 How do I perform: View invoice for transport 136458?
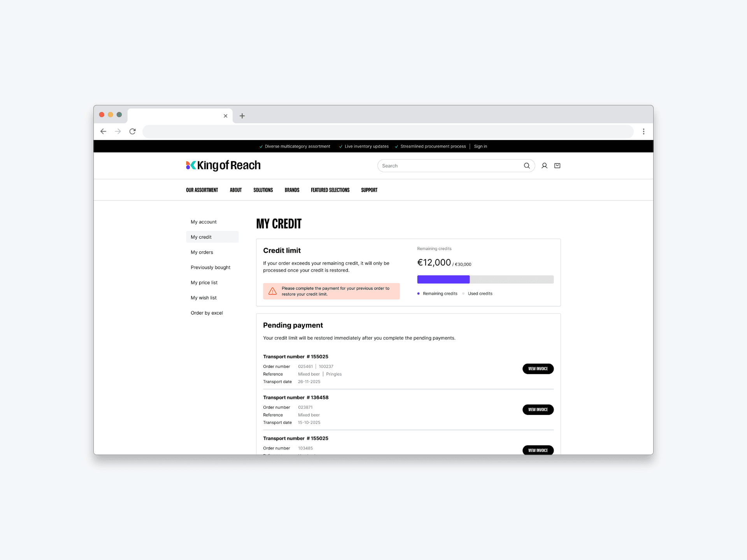[x=538, y=409]
